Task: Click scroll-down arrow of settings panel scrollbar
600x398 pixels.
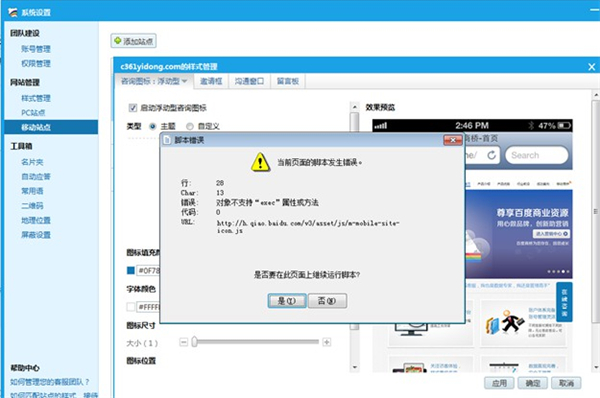Action: coord(354,367)
